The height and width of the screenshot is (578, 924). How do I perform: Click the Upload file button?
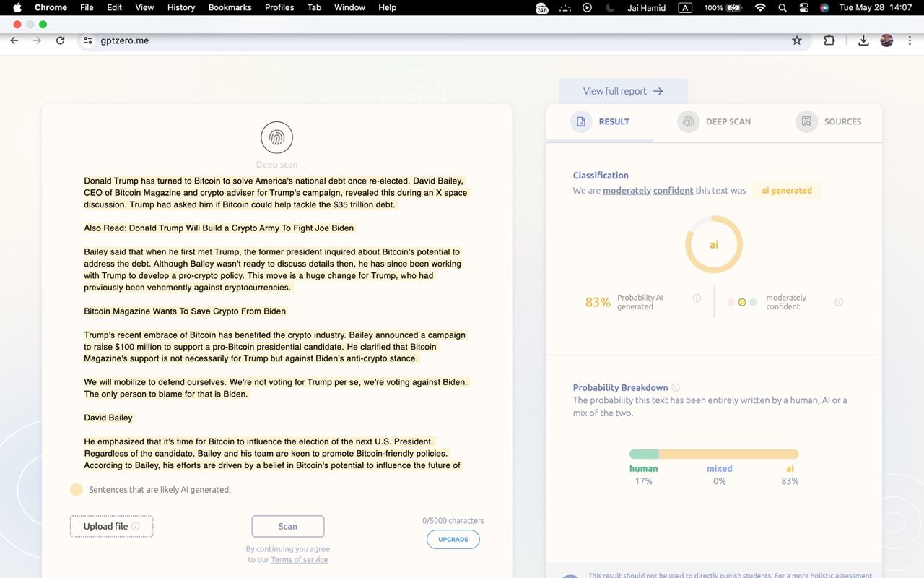click(111, 526)
